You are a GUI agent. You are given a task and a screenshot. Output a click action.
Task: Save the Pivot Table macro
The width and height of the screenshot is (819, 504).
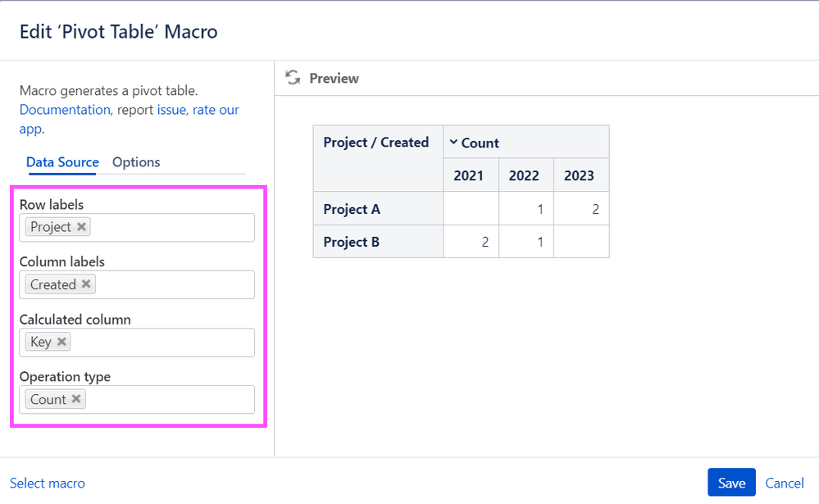point(731,483)
